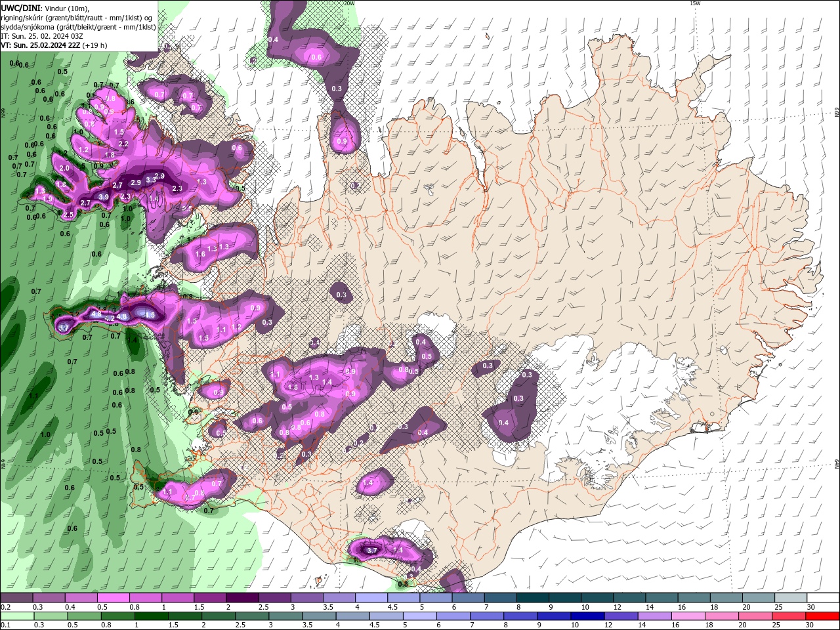Click the 2.2 value in the Westfjords
840x630 pixels.
[x=123, y=144]
